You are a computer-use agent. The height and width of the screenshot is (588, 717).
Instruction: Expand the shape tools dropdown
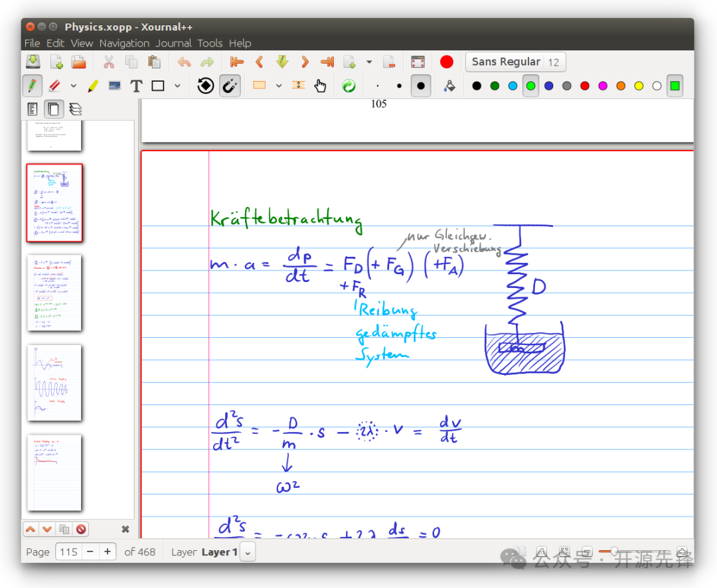pyautogui.click(x=177, y=86)
